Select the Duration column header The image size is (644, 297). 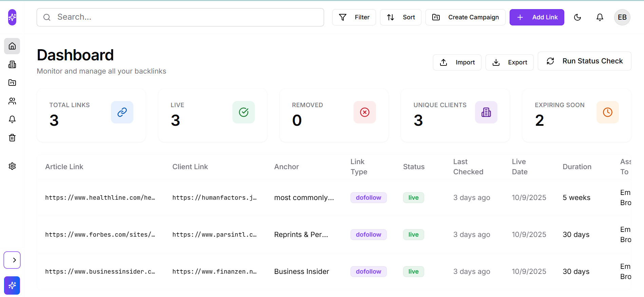pyautogui.click(x=577, y=167)
